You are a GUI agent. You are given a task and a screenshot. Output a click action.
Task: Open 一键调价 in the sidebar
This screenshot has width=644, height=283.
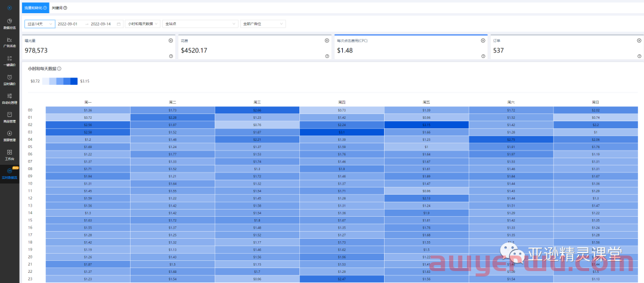10,61
